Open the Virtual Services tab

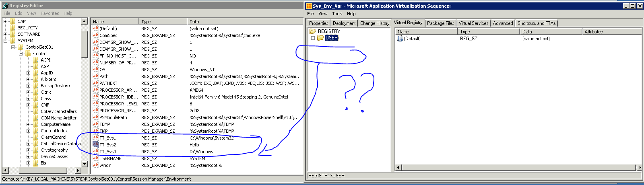tap(473, 23)
